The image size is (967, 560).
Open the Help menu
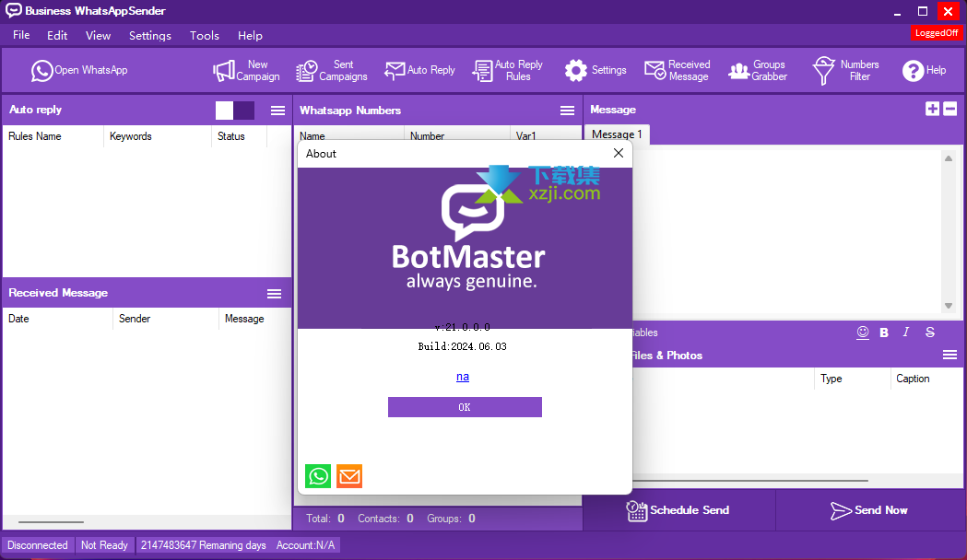(250, 35)
